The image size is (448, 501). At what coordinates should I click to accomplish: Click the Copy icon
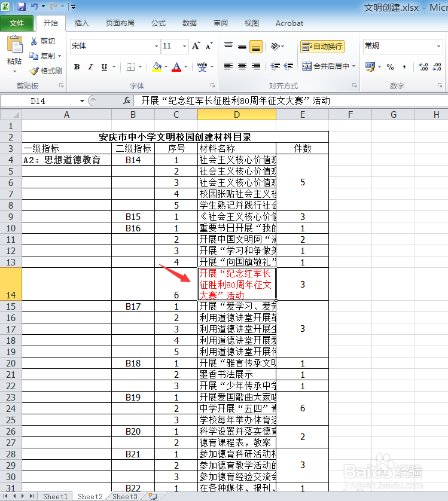click(x=33, y=56)
